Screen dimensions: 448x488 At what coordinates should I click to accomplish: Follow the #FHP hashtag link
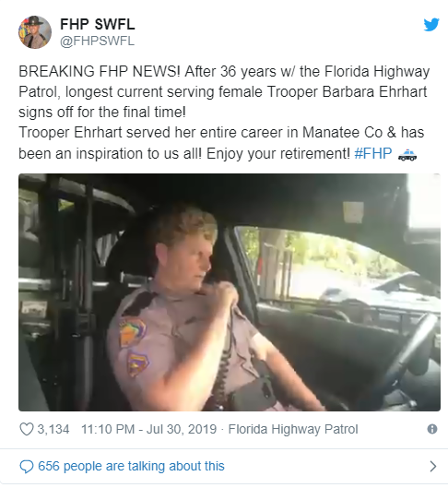373,153
